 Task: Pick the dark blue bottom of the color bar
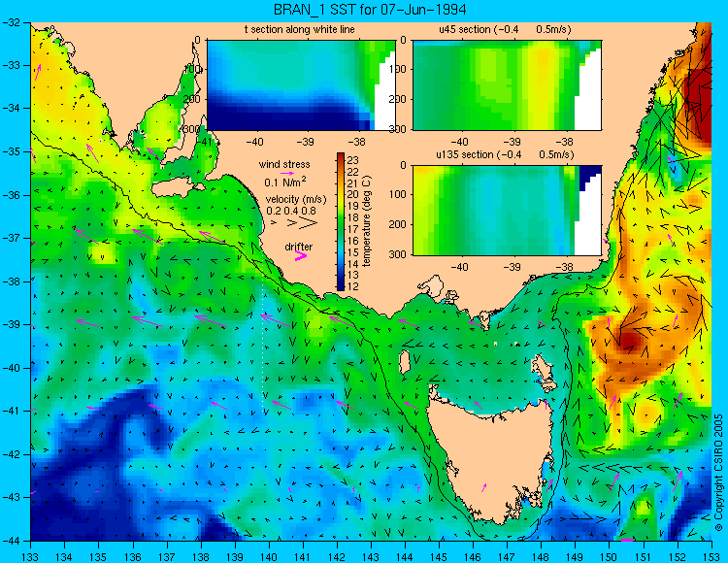point(341,286)
